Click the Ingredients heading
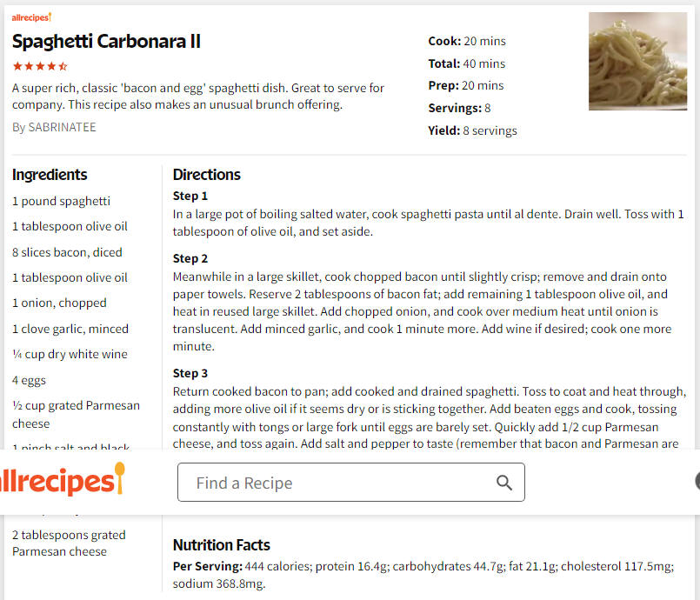700x600 pixels. tap(50, 175)
